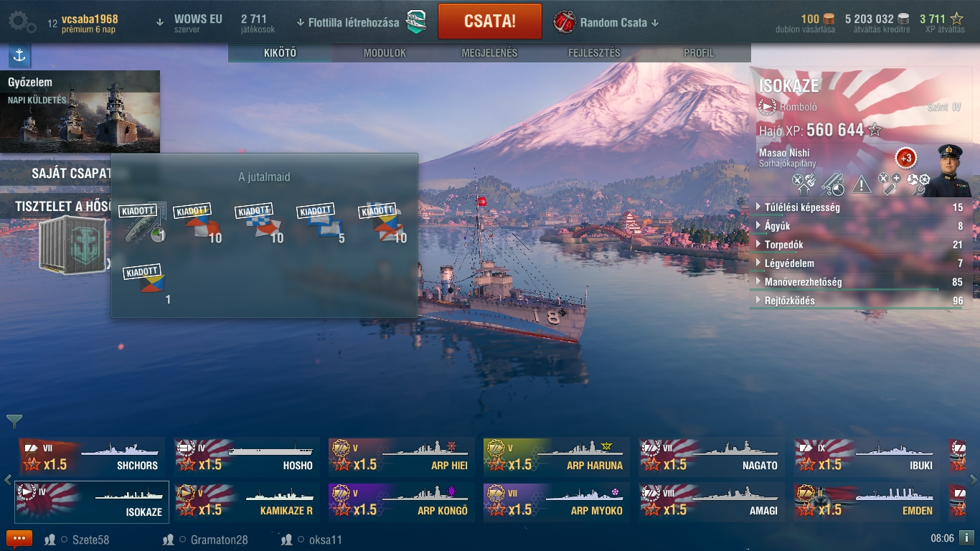Viewport: 980px width, 551px height.
Task: Open the ship carousel filter funnel
Action: (14, 421)
